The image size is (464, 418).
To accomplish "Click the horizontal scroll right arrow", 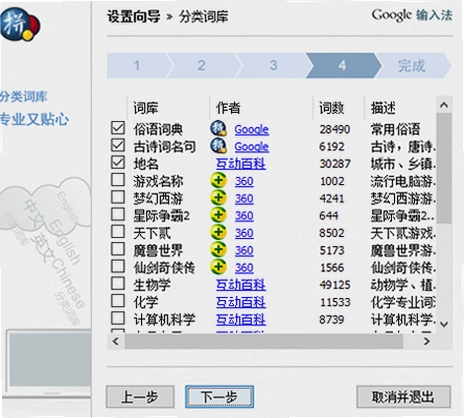I will 427,341.
